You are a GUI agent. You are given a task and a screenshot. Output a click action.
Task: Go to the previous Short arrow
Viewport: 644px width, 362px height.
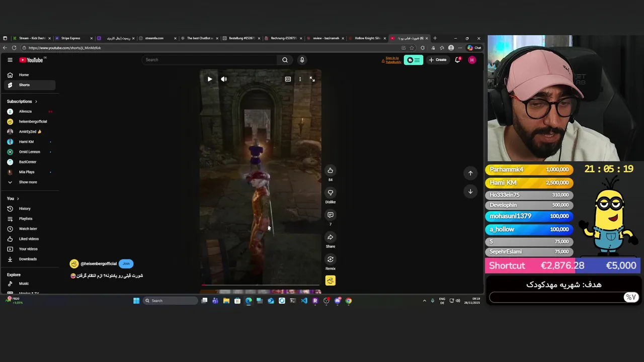470,173
